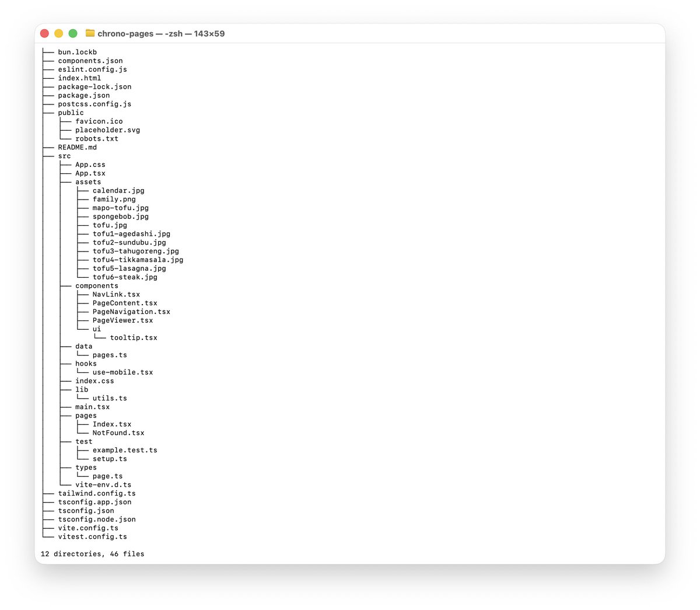700x610 pixels.
Task: Maximize the window using the green button
Action: pyautogui.click(x=73, y=33)
